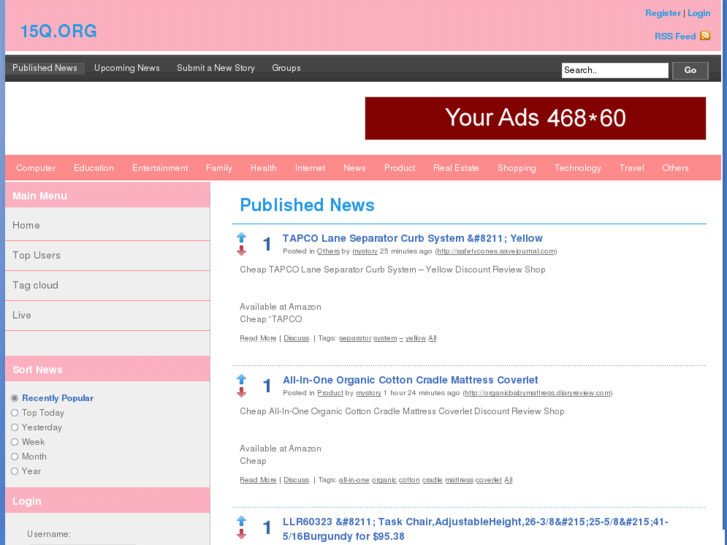This screenshot has width=727, height=545.
Task: Open the RSS Feed text link
Action: (675, 36)
